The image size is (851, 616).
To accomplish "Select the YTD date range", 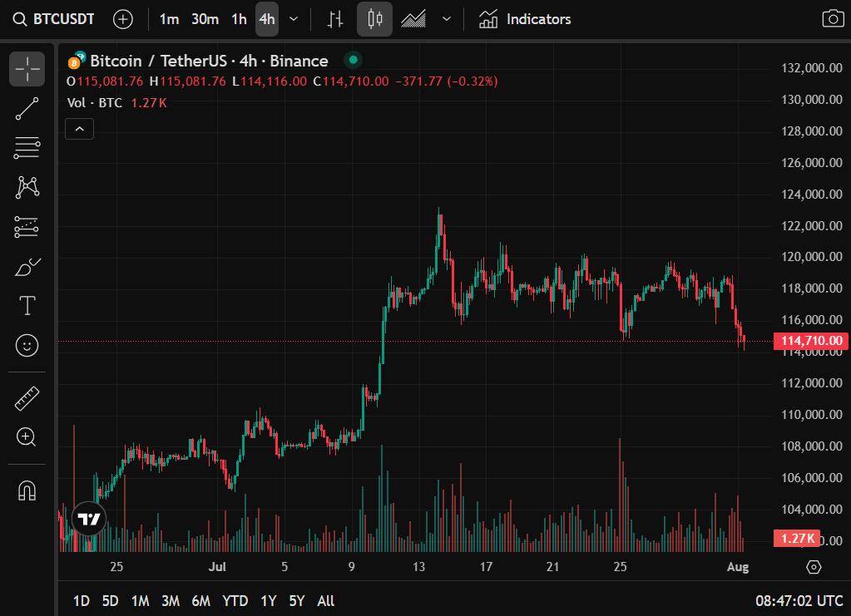I will click(x=235, y=600).
